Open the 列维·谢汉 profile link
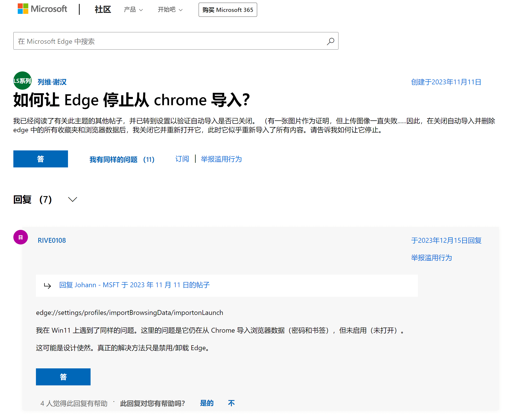 click(x=52, y=82)
